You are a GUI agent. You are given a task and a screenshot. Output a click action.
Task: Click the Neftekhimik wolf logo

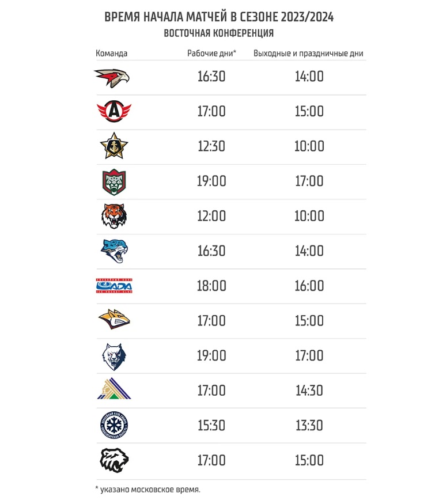click(x=113, y=356)
